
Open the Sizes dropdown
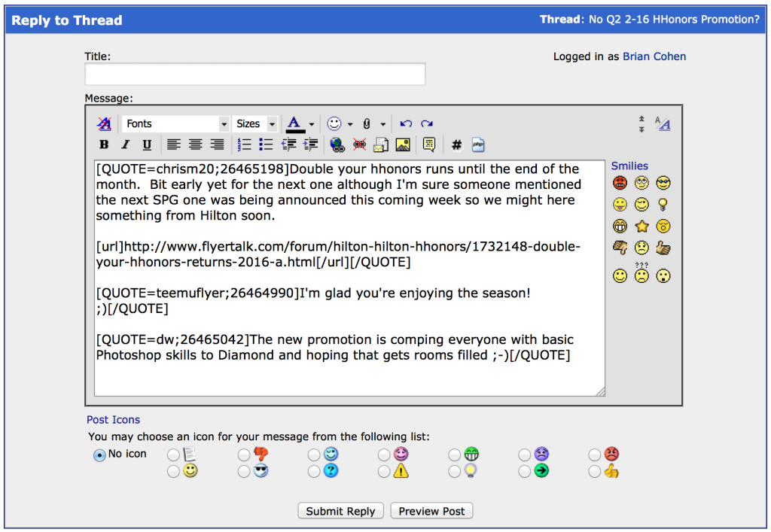pos(254,123)
